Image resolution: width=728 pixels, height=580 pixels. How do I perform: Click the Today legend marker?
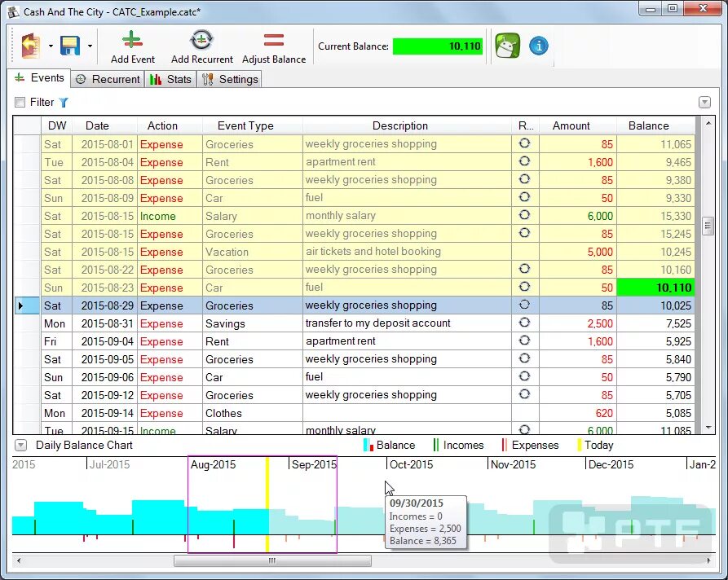[x=580, y=445]
